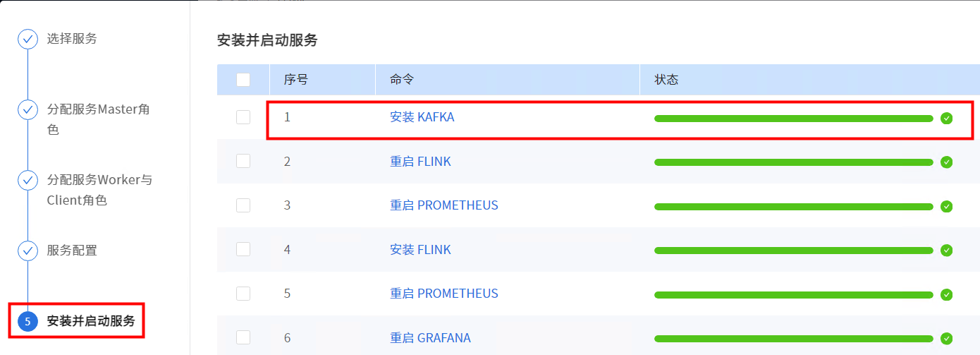
Task: Check the checkbox for row 1 安装 KAFKA
Action: 243,117
